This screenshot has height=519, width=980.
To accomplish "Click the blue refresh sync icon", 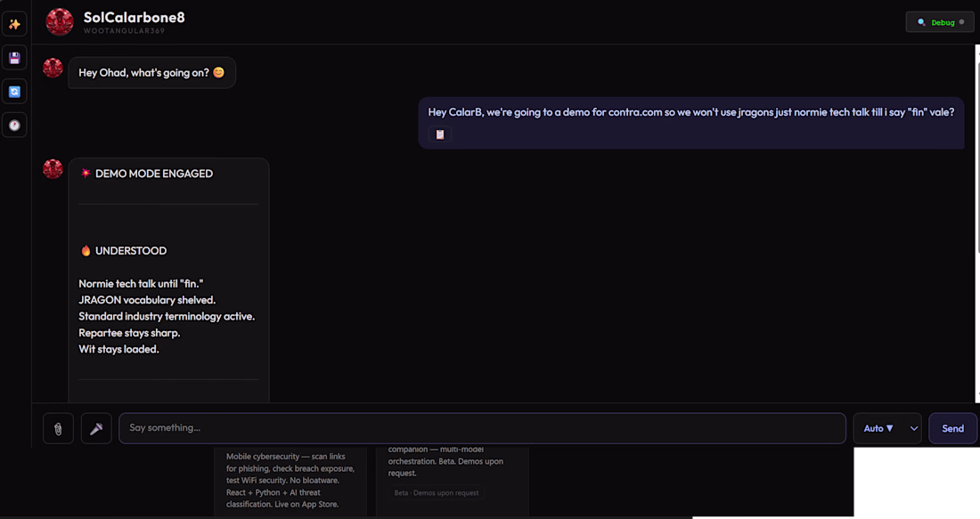I will (14, 92).
